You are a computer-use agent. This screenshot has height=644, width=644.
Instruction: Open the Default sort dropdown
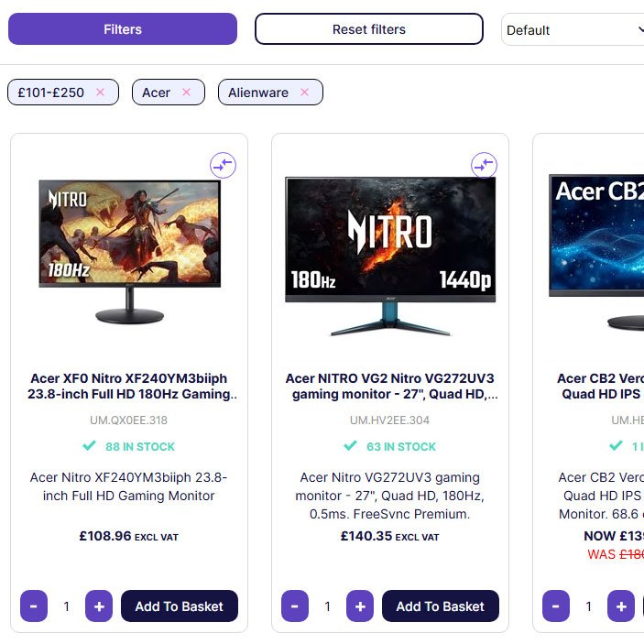(x=573, y=29)
